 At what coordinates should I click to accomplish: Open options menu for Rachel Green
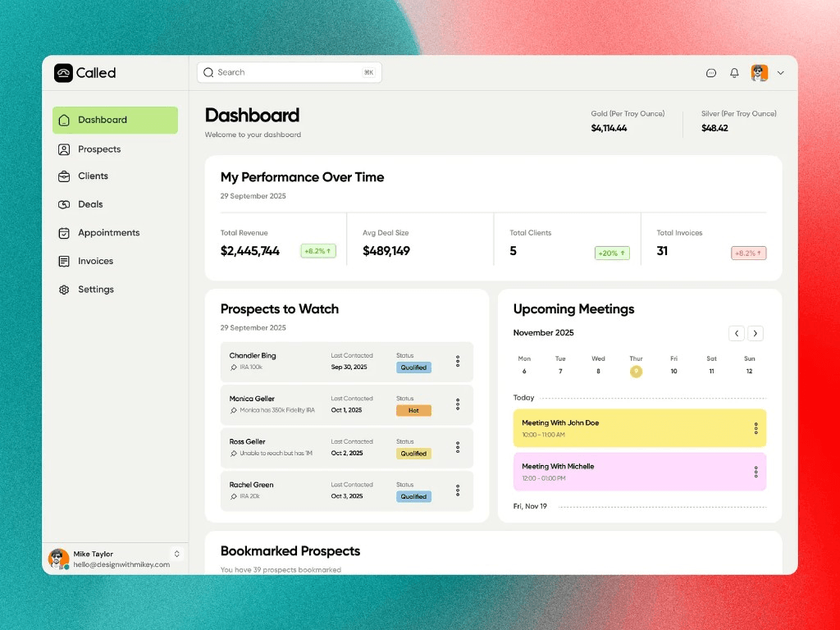pos(458,491)
